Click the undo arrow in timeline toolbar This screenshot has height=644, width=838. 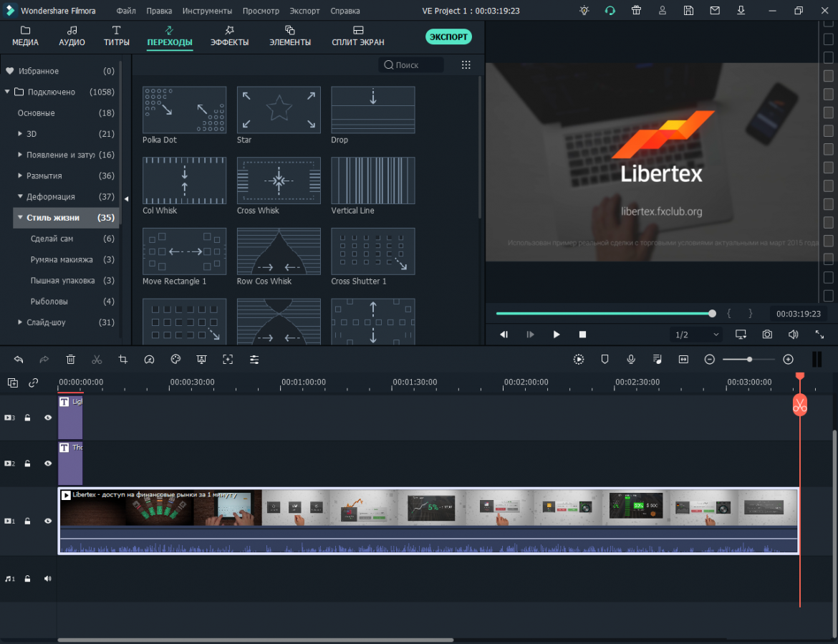(19, 360)
